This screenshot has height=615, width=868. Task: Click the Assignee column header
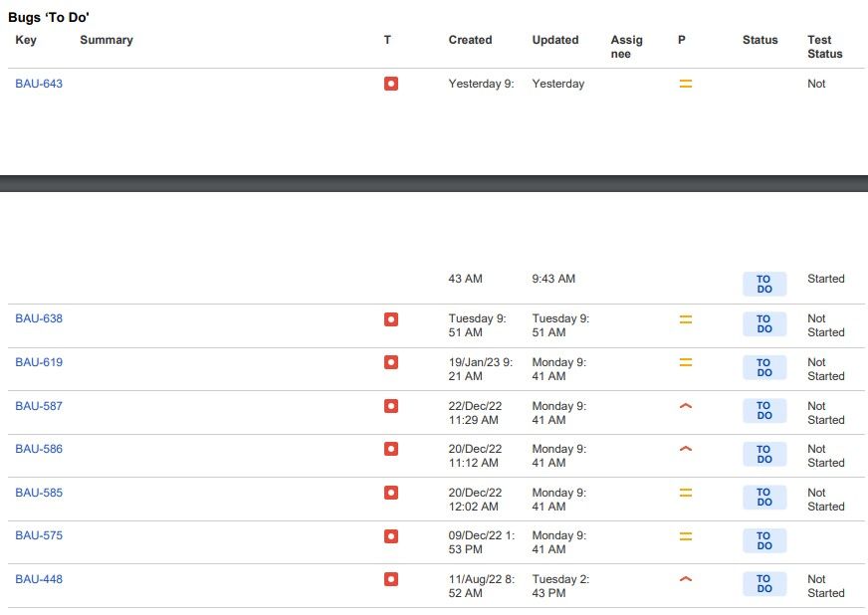(x=627, y=47)
